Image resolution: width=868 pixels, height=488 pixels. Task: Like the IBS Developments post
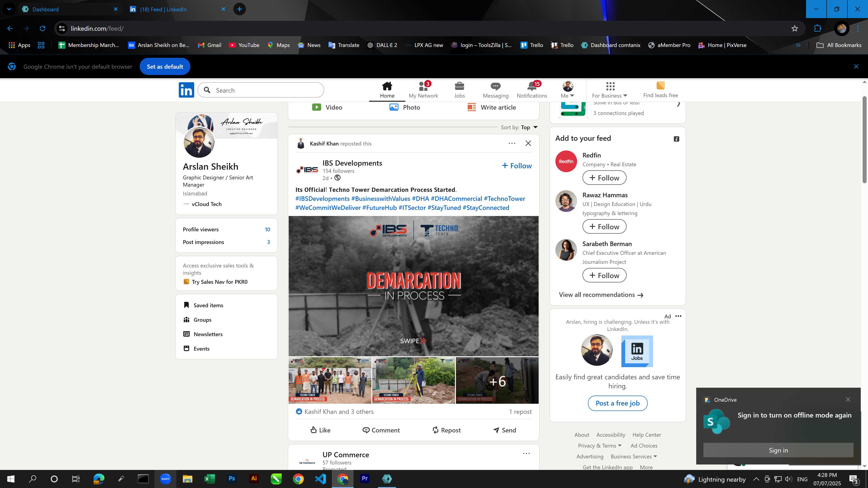[320, 430]
